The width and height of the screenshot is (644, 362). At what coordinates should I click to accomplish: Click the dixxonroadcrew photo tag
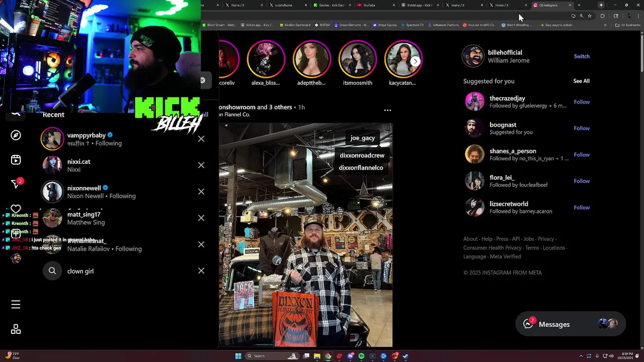click(362, 155)
